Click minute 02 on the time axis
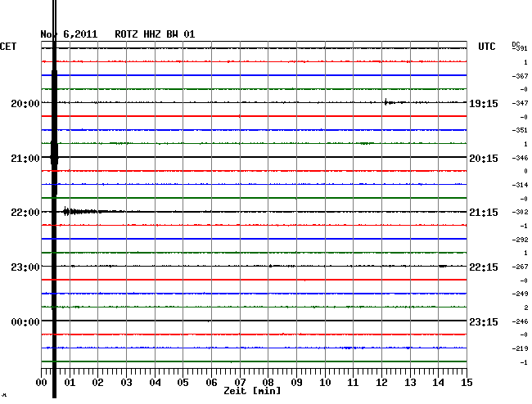Viewport: 532px width, 404px height. (97, 382)
